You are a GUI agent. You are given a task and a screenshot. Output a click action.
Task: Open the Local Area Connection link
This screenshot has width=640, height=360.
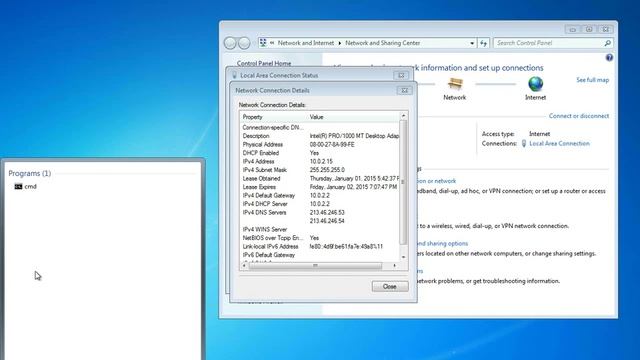(x=559, y=144)
